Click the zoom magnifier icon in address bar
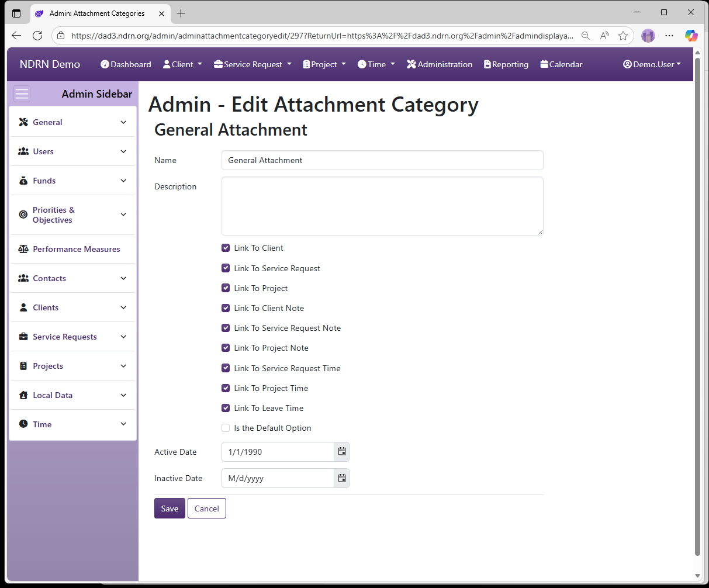Viewport: 709px width, 588px height. [586, 36]
